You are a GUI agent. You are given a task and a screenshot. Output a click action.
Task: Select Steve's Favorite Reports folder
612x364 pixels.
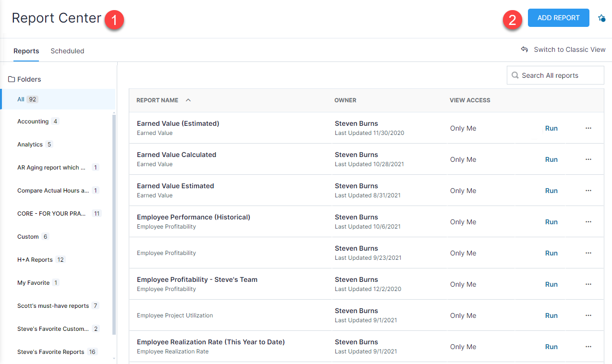tap(50, 352)
